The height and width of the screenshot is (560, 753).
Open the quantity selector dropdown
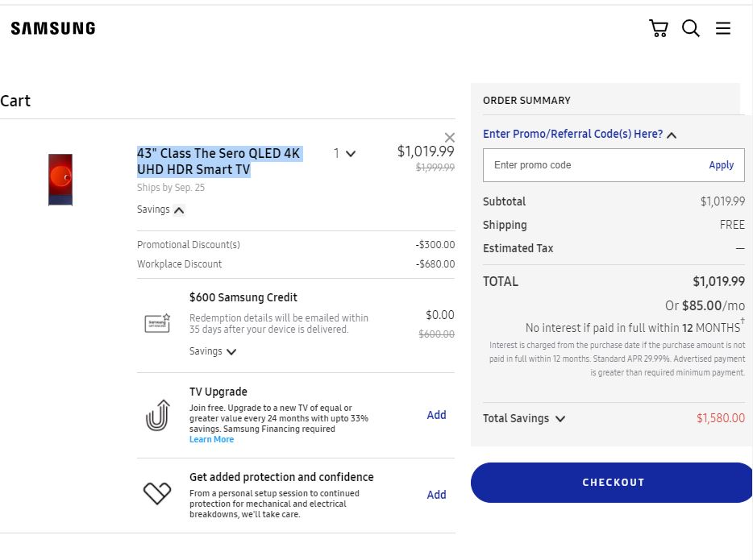tap(345, 153)
